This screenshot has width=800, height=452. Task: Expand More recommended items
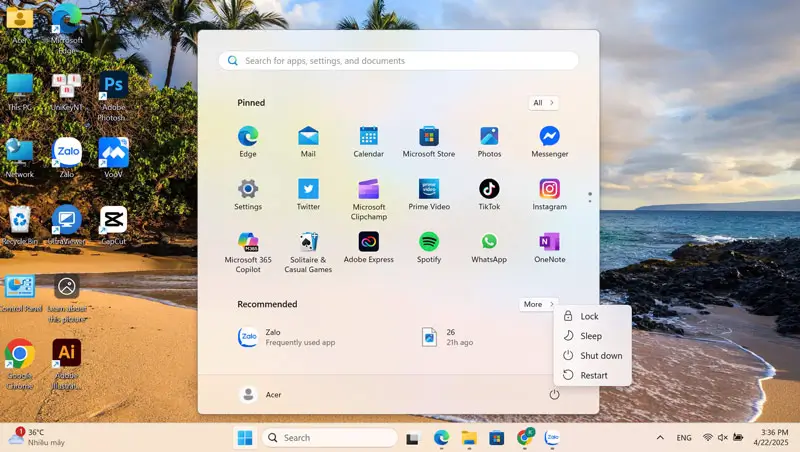click(x=538, y=304)
